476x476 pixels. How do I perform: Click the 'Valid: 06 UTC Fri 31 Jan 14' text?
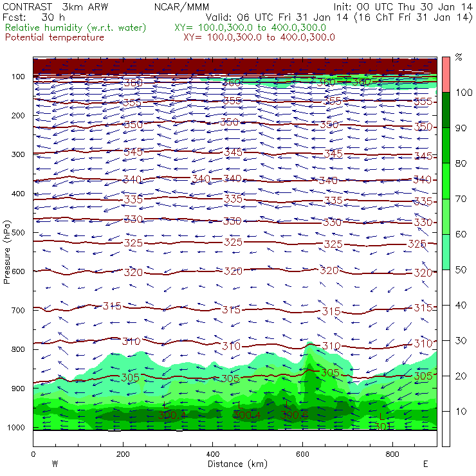point(277,17)
